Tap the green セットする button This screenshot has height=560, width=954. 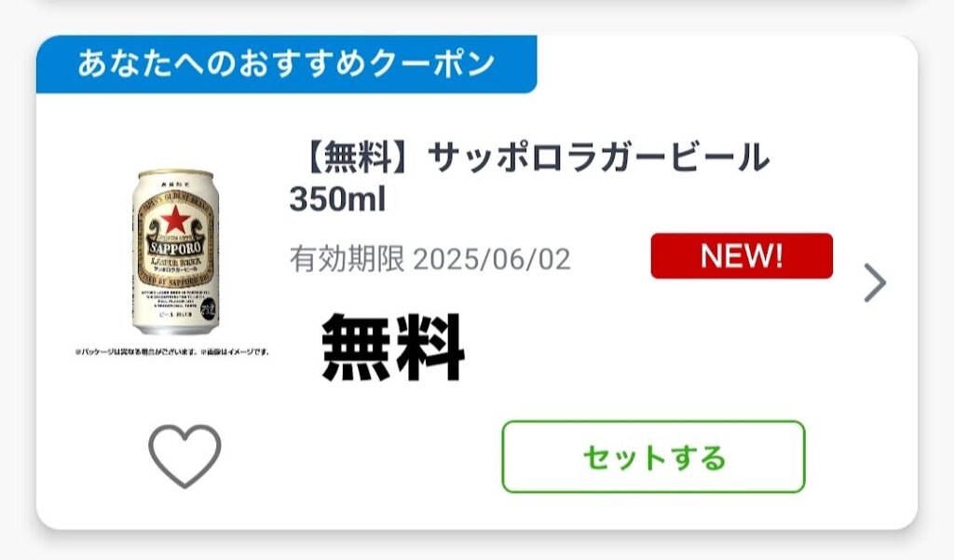click(653, 457)
